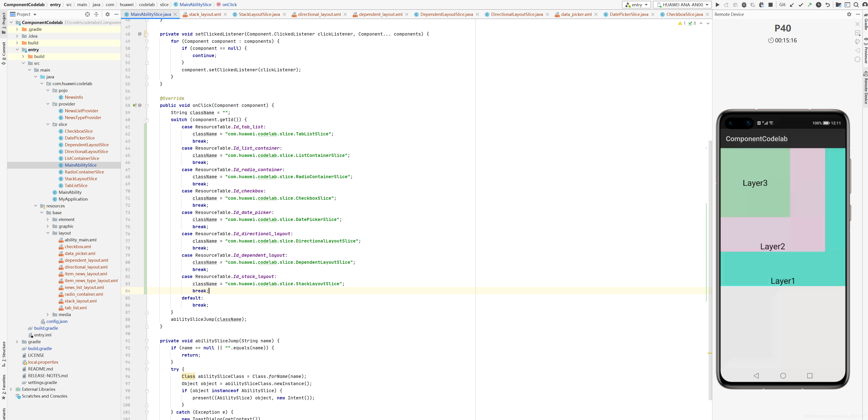868x420 pixels.
Task: Open the entry run configuration dropdown
Action: click(x=636, y=5)
